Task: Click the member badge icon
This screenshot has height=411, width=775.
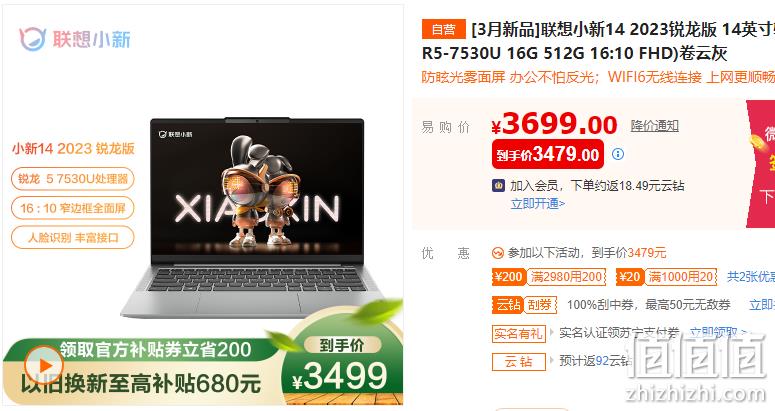Action: pyautogui.click(x=498, y=186)
